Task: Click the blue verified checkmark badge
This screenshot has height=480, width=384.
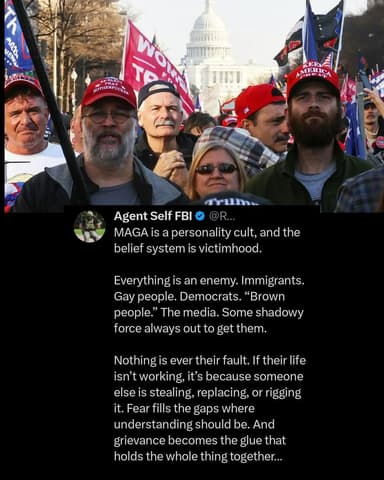Action: (200, 216)
